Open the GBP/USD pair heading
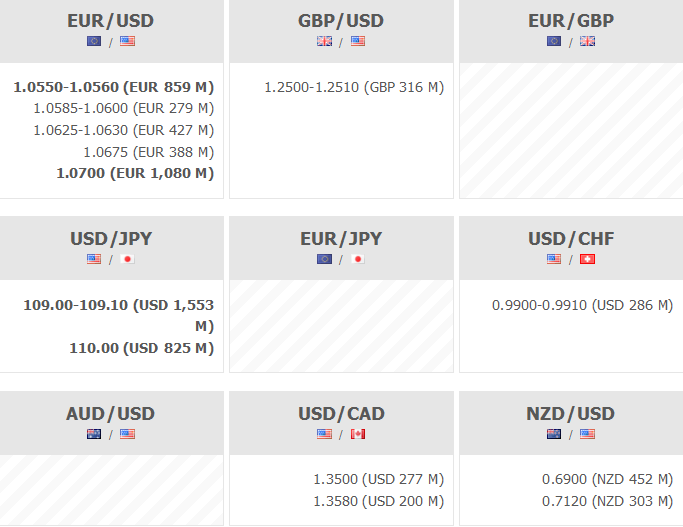The image size is (683, 527). pos(340,21)
